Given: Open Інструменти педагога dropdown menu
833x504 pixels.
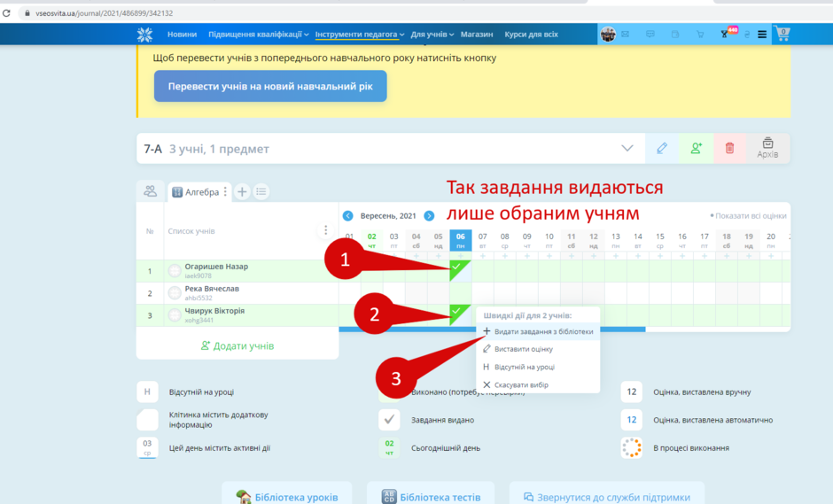Looking at the screenshot, I should (360, 34).
